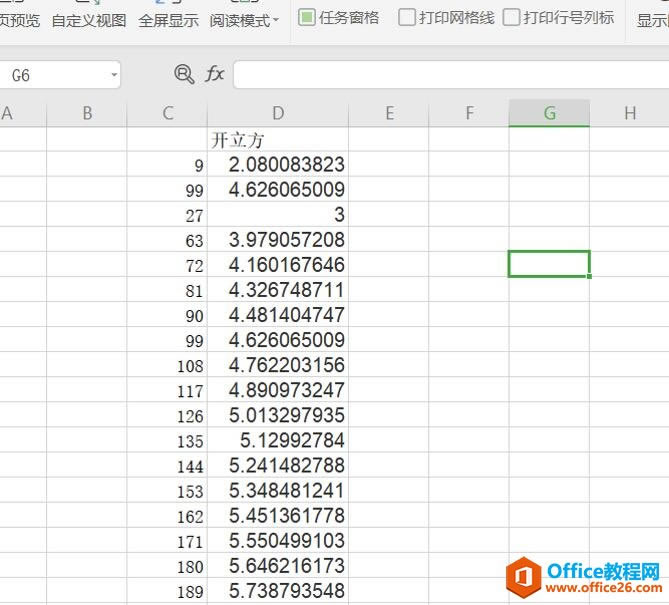
Task: Select column H header
Action: 629,113
